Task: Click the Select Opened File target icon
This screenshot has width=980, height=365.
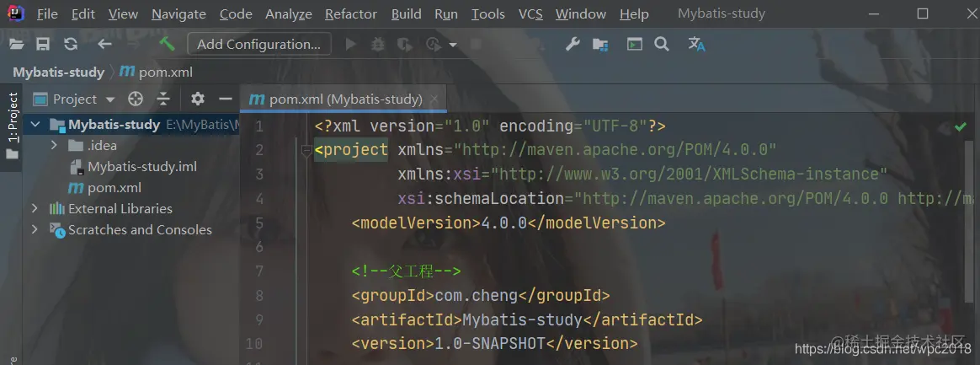Action: click(136, 99)
